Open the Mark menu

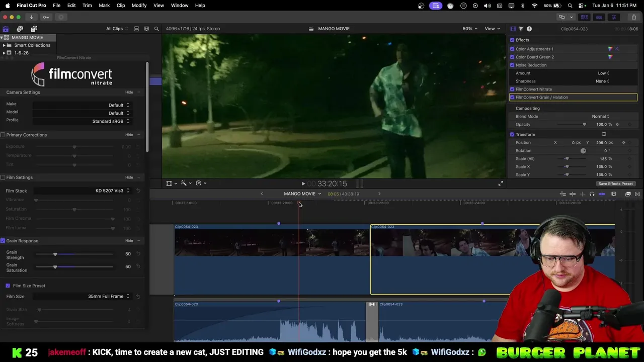click(104, 6)
